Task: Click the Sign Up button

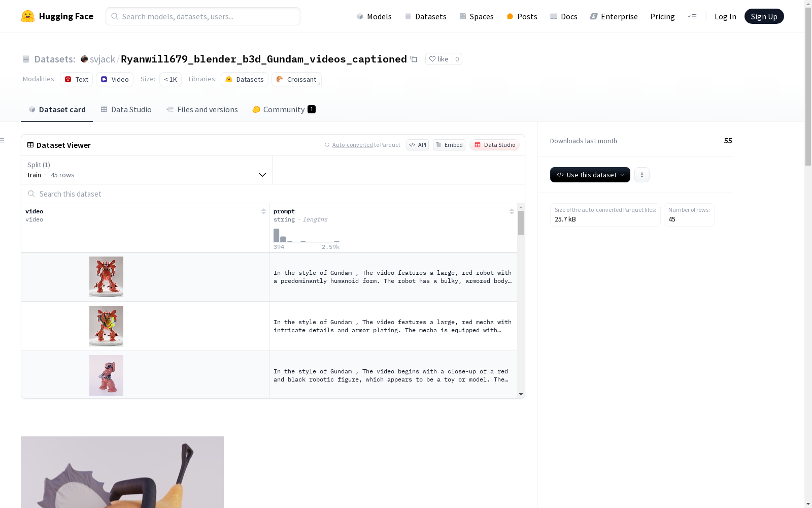Action: pos(764,16)
